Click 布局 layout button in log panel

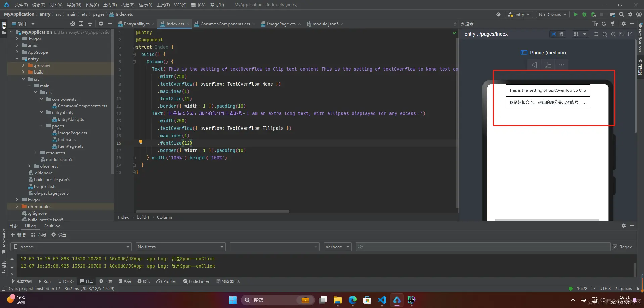(x=39, y=235)
